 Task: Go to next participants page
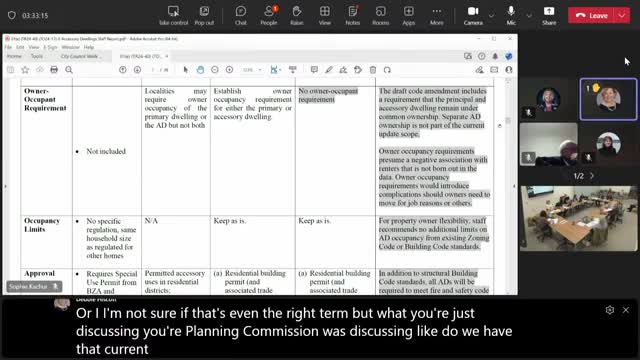pos(592,176)
